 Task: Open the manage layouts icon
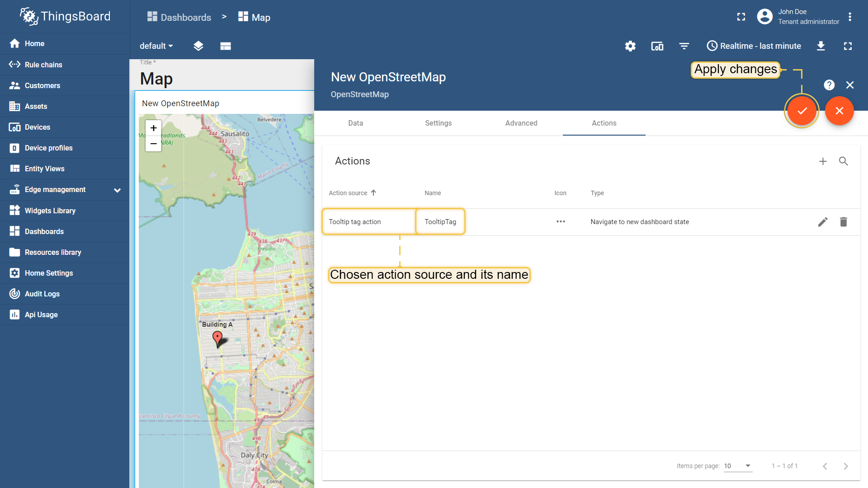[226, 46]
